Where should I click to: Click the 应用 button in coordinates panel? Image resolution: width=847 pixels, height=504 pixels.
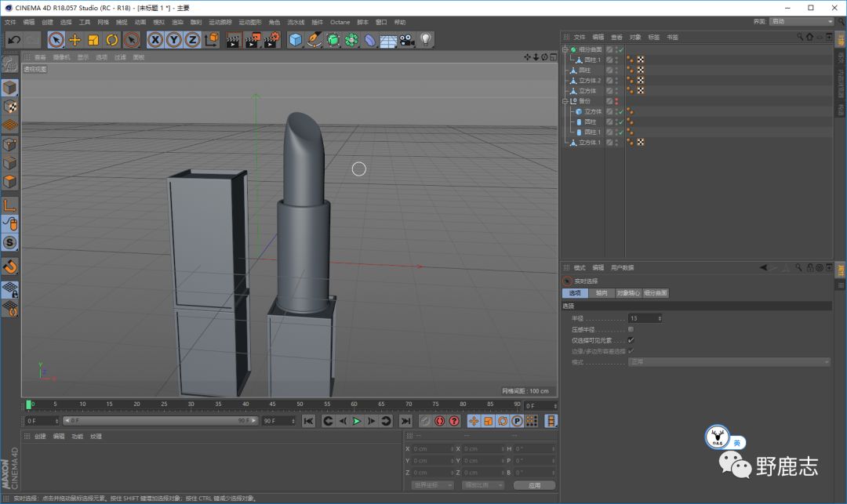534,485
